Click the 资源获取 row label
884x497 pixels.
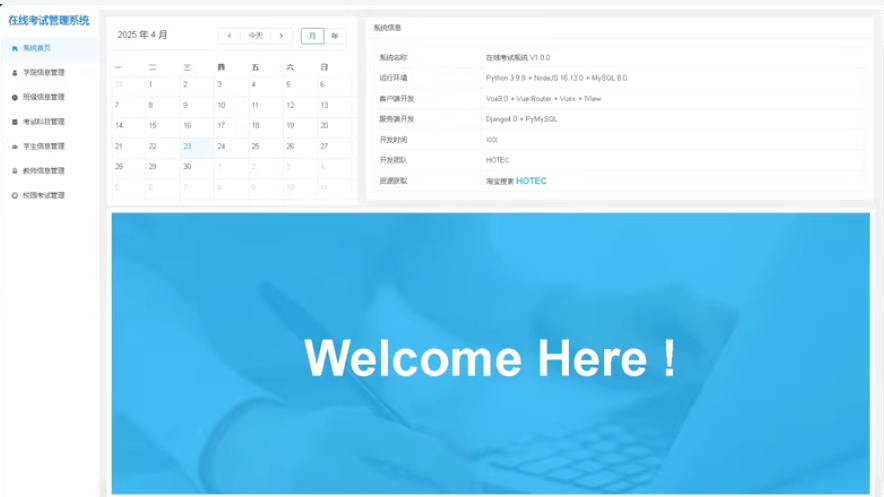[x=393, y=181]
